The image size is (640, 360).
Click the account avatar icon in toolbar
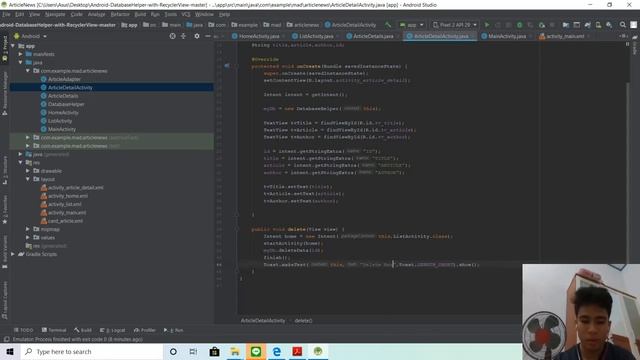tap(633, 25)
